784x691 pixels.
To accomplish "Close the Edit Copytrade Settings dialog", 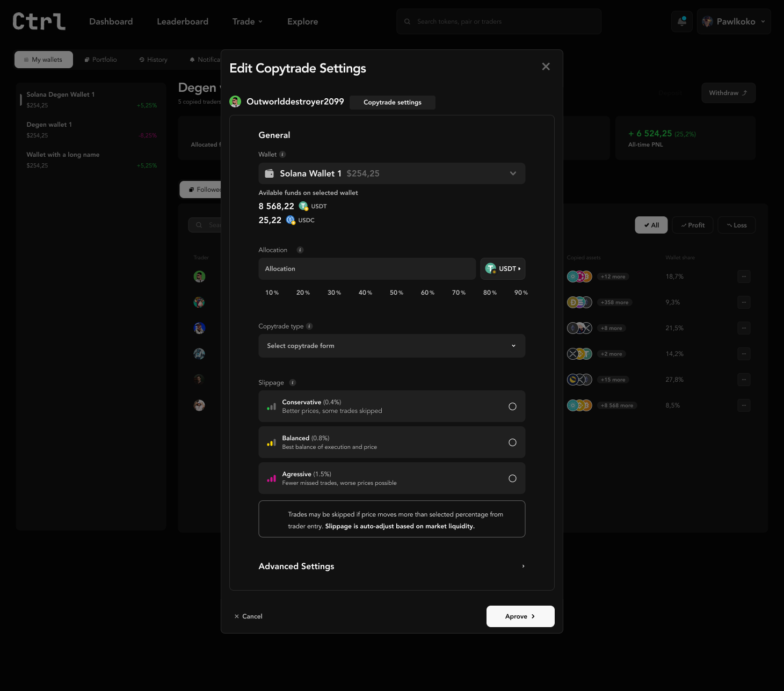I will pyautogui.click(x=546, y=67).
